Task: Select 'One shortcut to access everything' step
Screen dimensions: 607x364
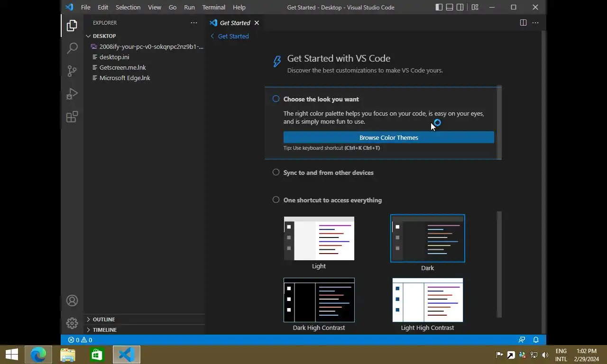Action: click(x=332, y=200)
